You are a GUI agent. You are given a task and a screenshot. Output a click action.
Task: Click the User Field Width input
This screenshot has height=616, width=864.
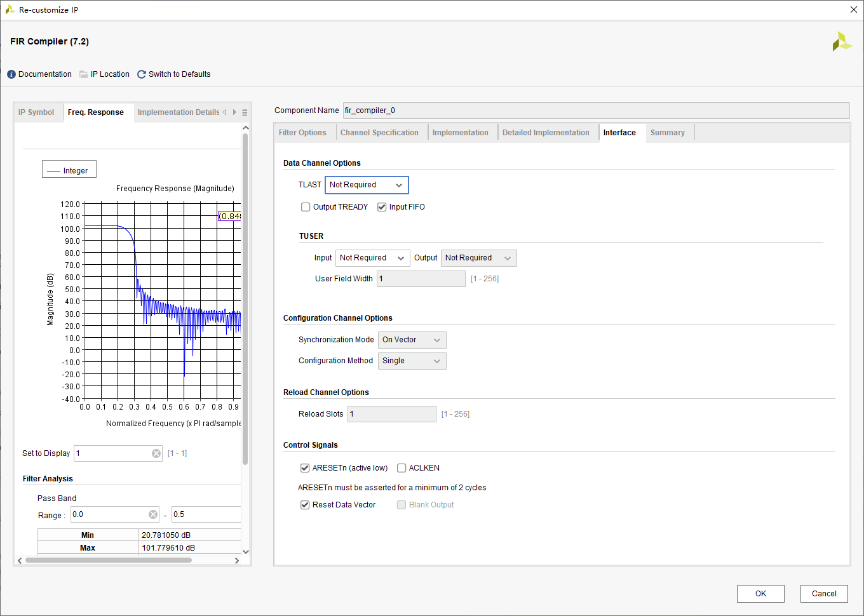(x=421, y=279)
